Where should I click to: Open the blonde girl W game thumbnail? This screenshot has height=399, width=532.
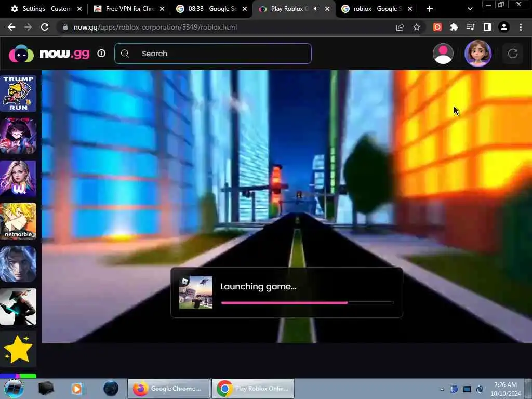18,179
